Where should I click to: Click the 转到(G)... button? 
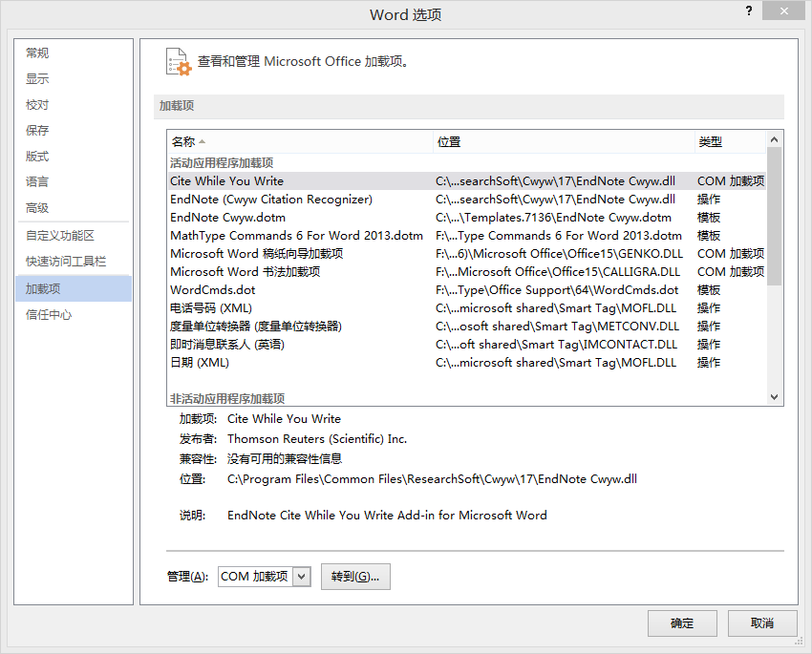[355, 577]
